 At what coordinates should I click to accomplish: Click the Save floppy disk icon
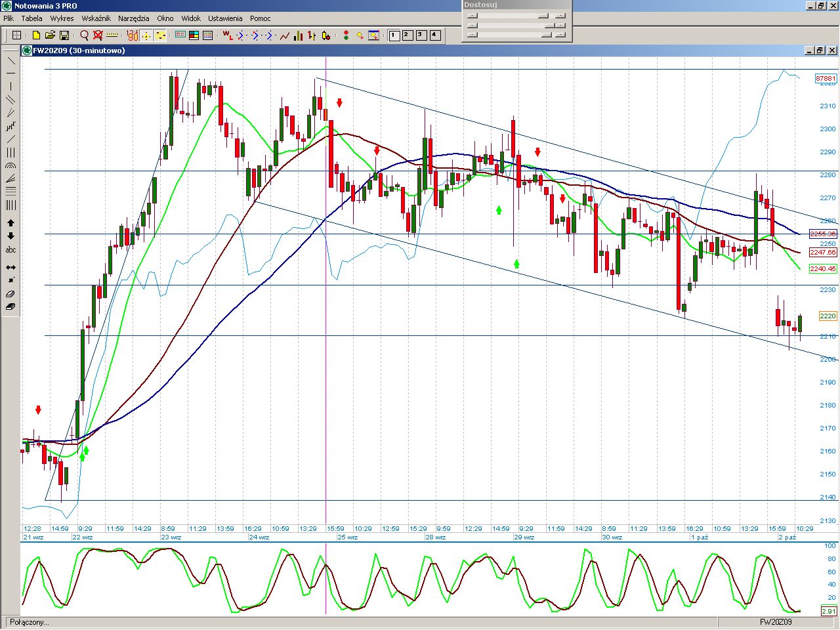click(x=64, y=35)
